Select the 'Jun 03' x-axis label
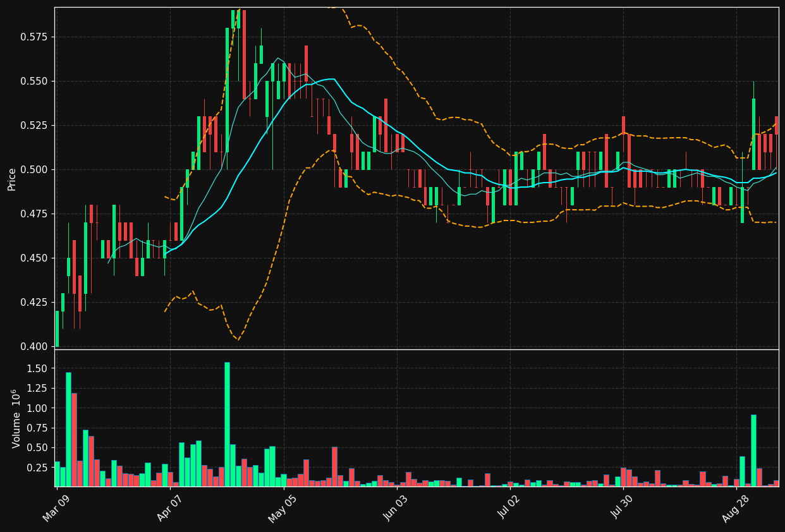 pos(396,507)
